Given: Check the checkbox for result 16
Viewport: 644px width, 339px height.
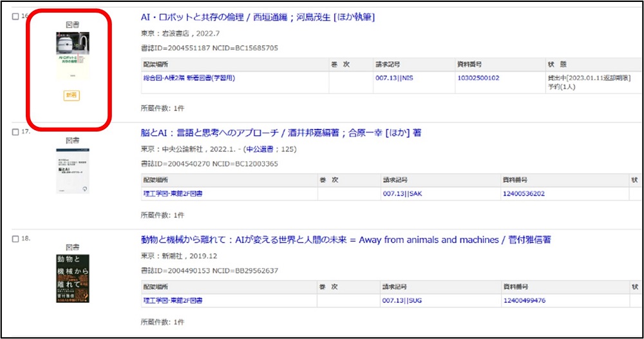Looking at the screenshot, I should 15,17.
